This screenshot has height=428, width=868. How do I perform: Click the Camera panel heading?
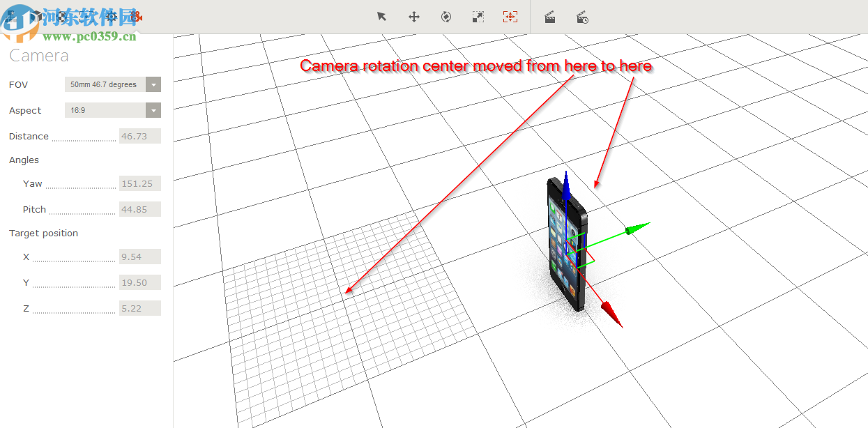pos(39,56)
